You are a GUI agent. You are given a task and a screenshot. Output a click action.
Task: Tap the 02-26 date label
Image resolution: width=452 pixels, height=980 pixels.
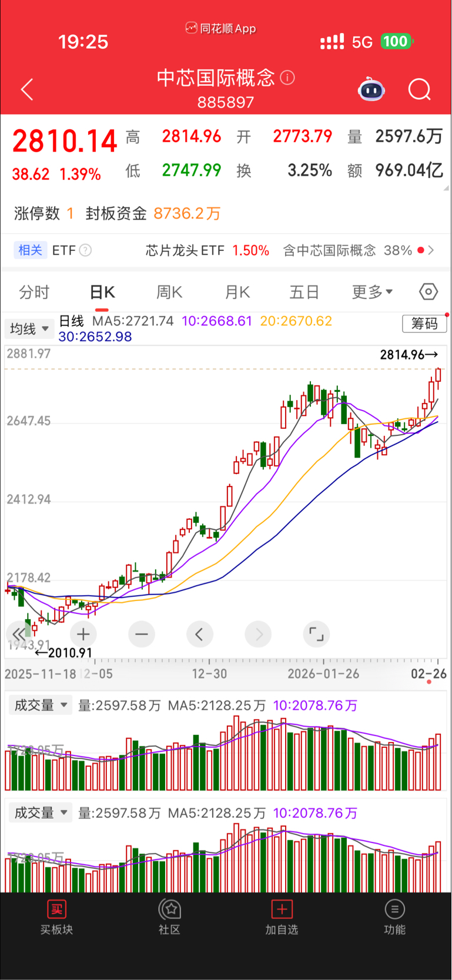click(428, 674)
